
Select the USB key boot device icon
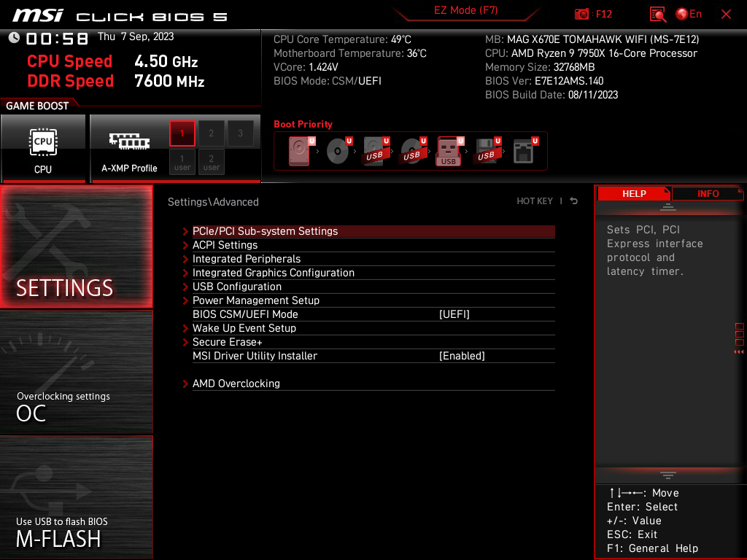[449, 151]
